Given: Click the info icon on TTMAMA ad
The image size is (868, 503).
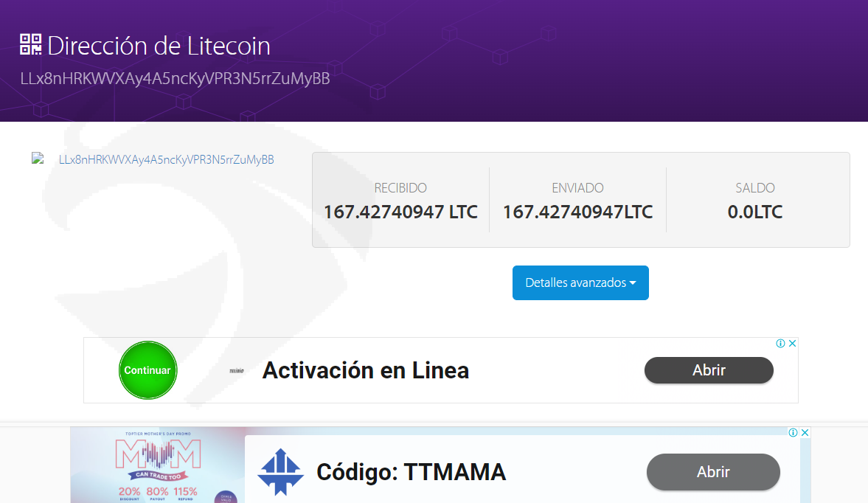Looking at the screenshot, I should pyautogui.click(x=794, y=433).
